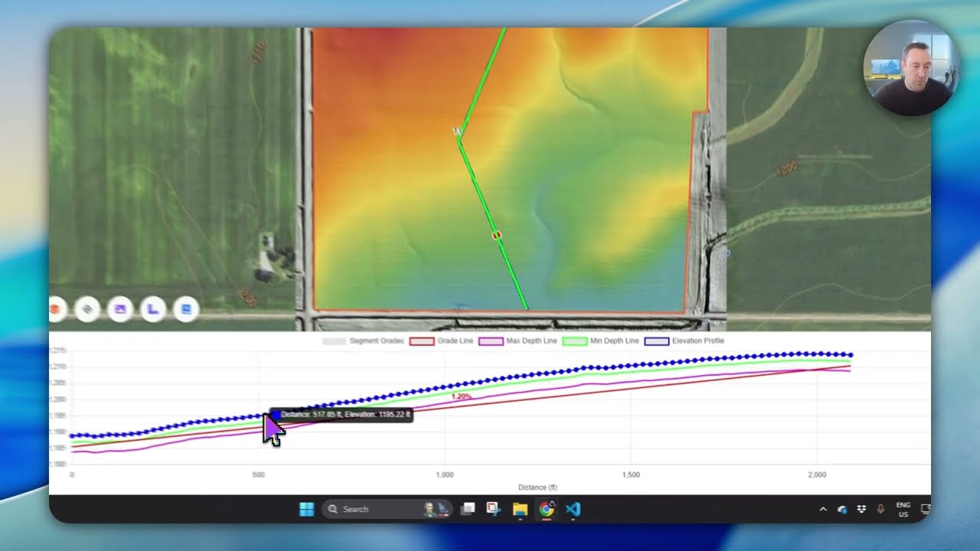Click the 1.20% grade label on chart
The image size is (980, 551).
(461, 396)
